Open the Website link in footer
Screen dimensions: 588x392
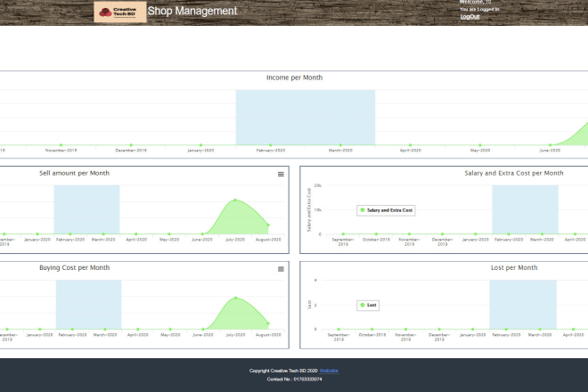click(x=329, y=371)
